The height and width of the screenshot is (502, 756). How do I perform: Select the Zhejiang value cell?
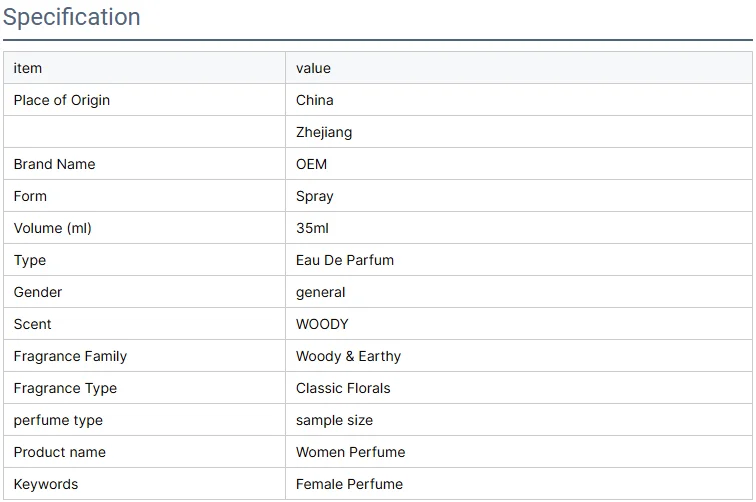[324, 132]
